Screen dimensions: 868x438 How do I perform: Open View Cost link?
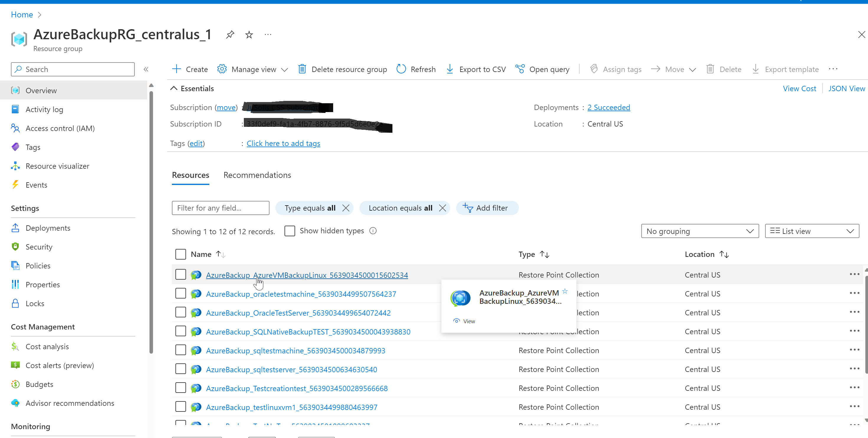click(799, 88)
